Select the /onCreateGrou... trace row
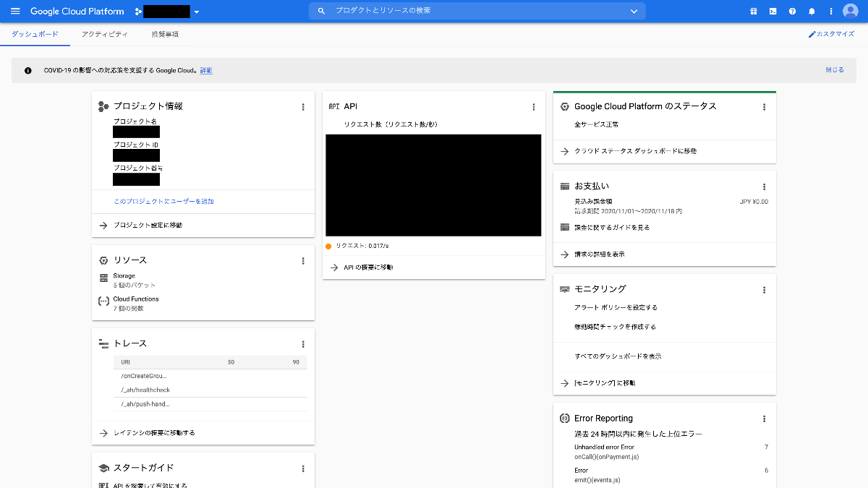Screen dimensions: 868x488 click(210, 376)
